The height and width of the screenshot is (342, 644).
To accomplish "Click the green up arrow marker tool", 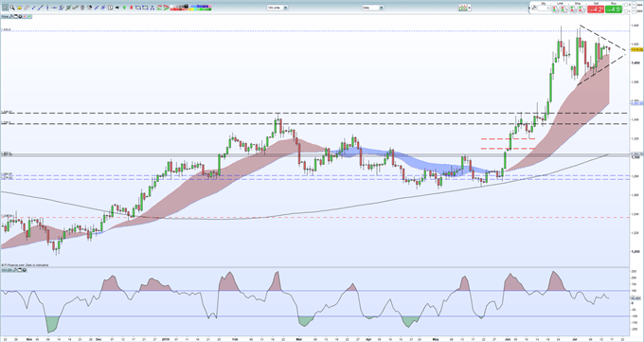I will point(124,8).
